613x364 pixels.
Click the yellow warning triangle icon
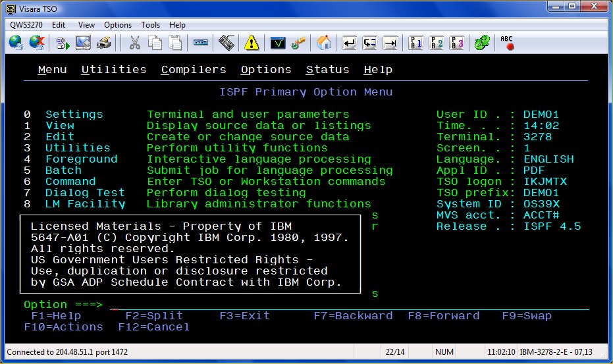pyautogui.click(x=252, y=43)
